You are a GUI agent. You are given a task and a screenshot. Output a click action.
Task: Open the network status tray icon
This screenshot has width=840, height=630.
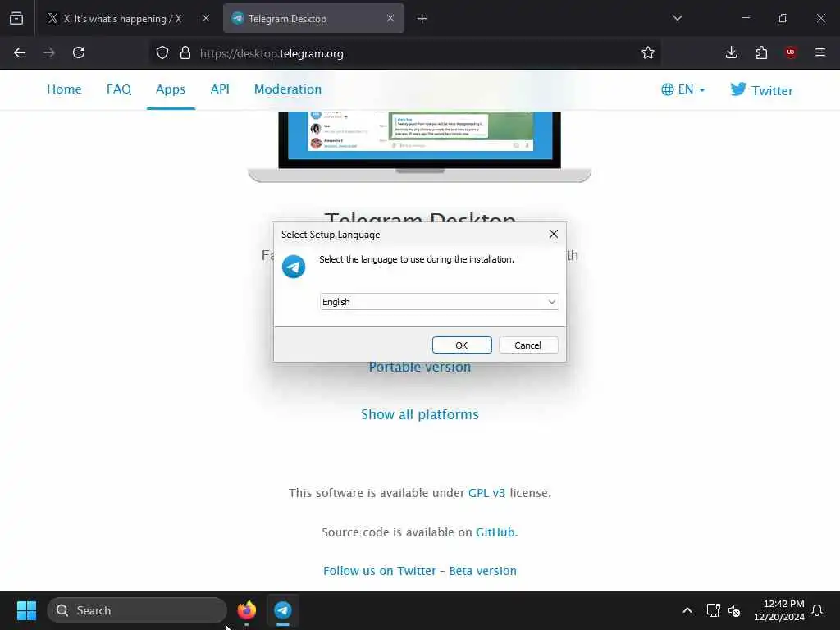pos(713,610)
